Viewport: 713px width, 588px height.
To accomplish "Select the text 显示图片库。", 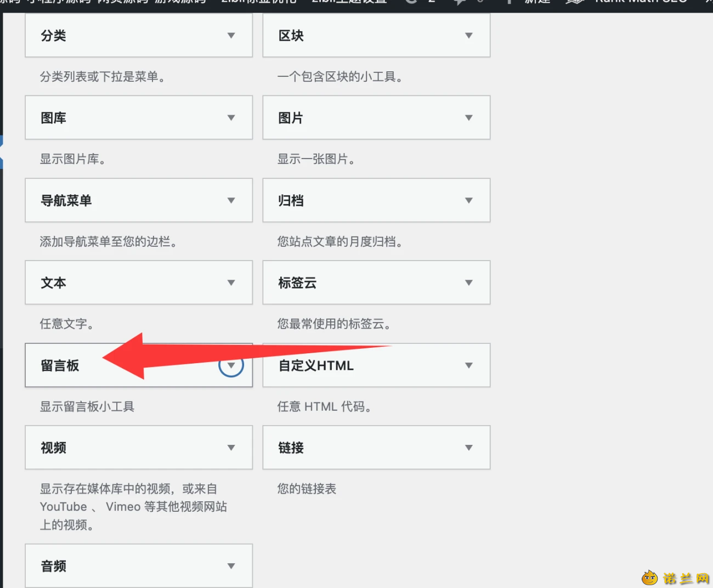I will (x=72, y=159).
